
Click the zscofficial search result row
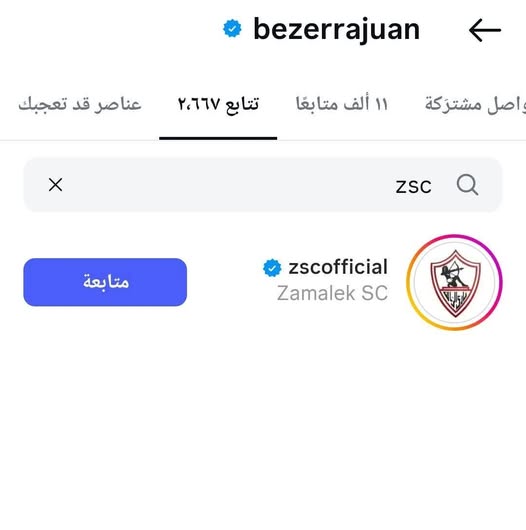coord(263,283)
